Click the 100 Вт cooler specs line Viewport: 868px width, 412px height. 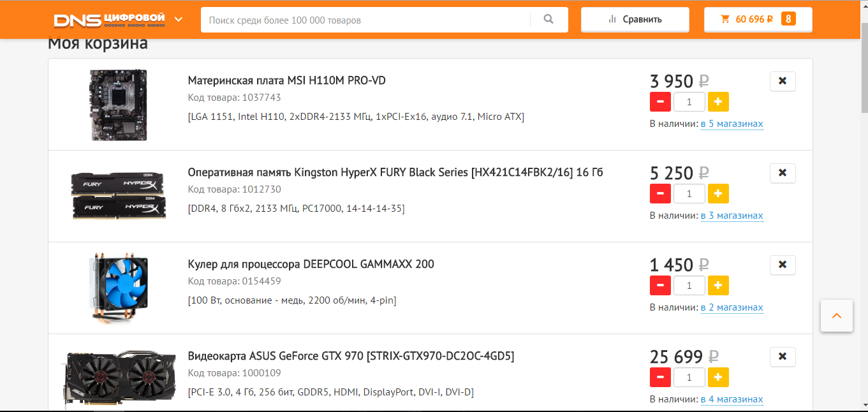(292, 300)
